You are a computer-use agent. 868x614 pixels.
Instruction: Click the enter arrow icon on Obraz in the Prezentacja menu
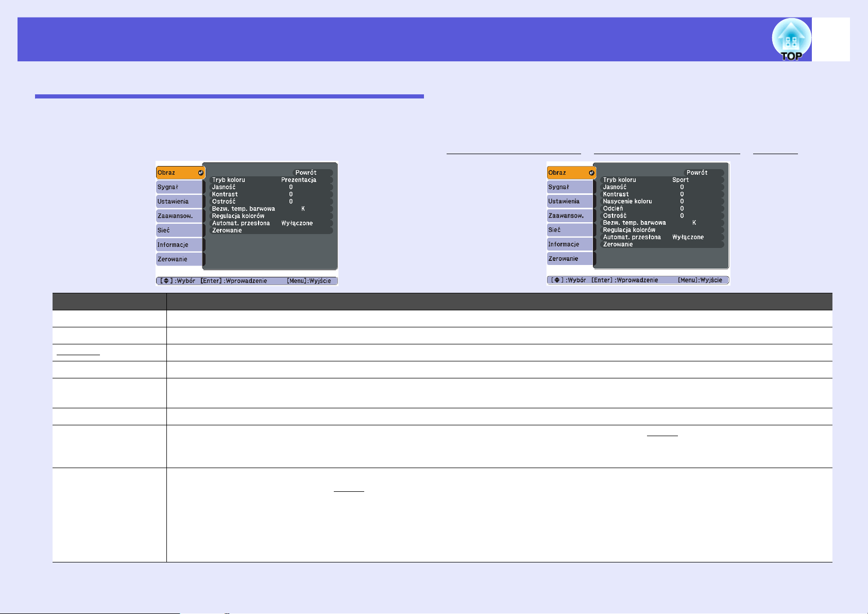pos(200,173)
